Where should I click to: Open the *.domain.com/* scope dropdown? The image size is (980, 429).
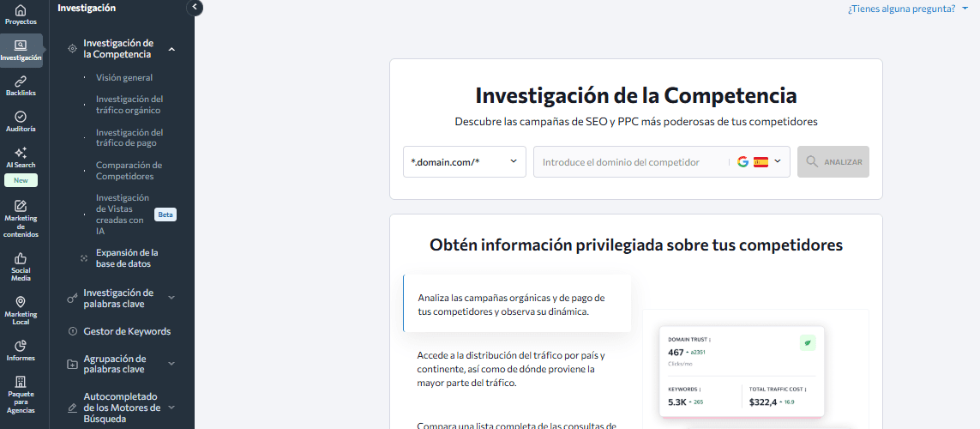(465, 162)
